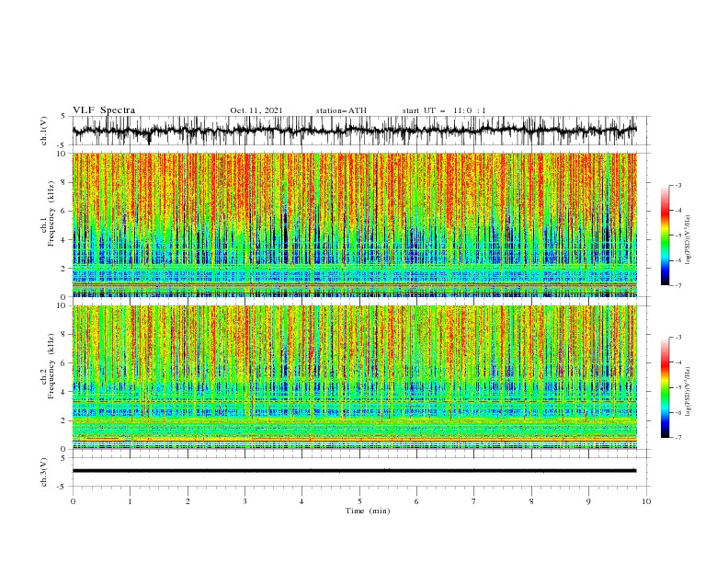
Task: Click the ch.3 flat voltage trace
Action: 354,471
